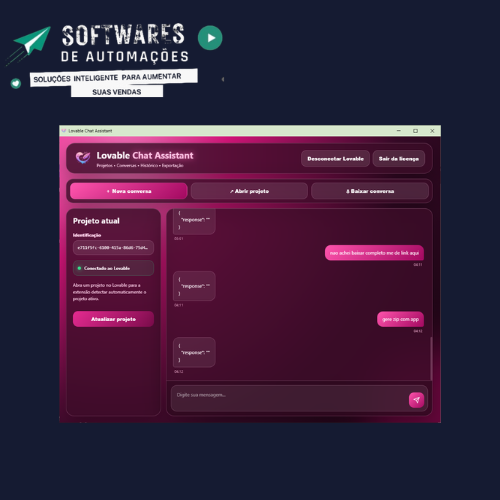Close the Lovable Chat Assistant window
The width and height of the screenshot is (500, 500).
pyautogui.click(x=432, y=131)
